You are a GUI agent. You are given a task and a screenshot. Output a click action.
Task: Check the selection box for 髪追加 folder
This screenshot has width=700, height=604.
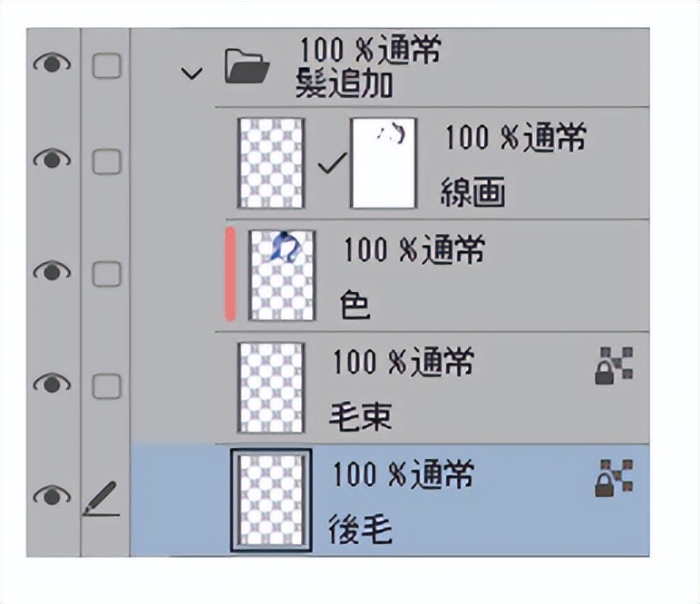coord(107,65)
